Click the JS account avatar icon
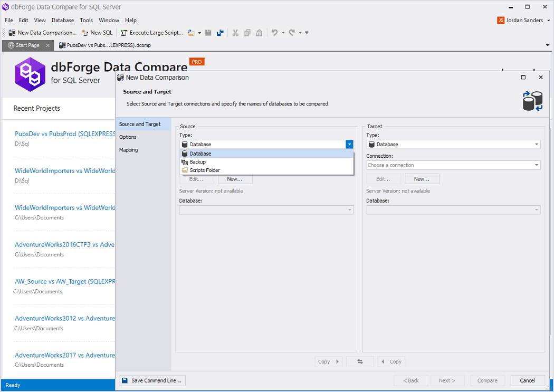Screen dimensions: 554x392 [x=501, y=20]
